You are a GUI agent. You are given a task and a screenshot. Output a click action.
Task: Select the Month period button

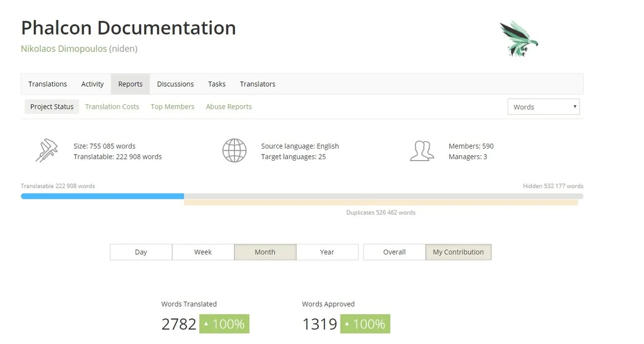(x=265, y=252)
